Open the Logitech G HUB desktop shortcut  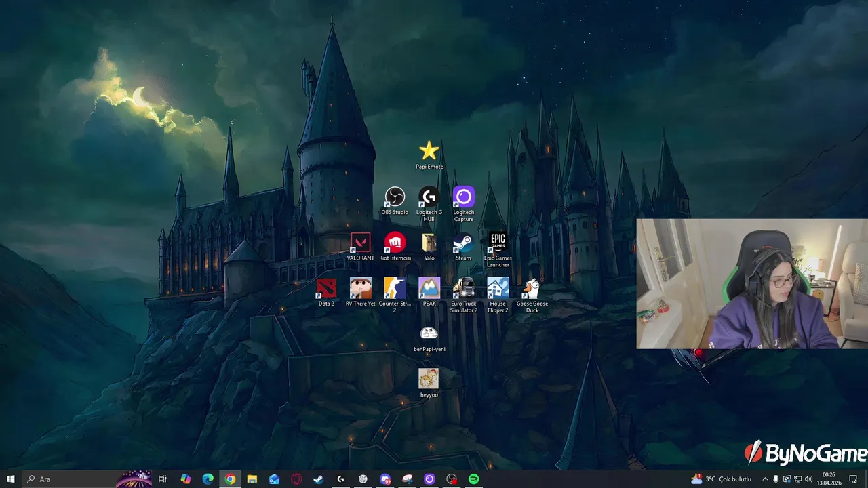[x=429, y=204]
